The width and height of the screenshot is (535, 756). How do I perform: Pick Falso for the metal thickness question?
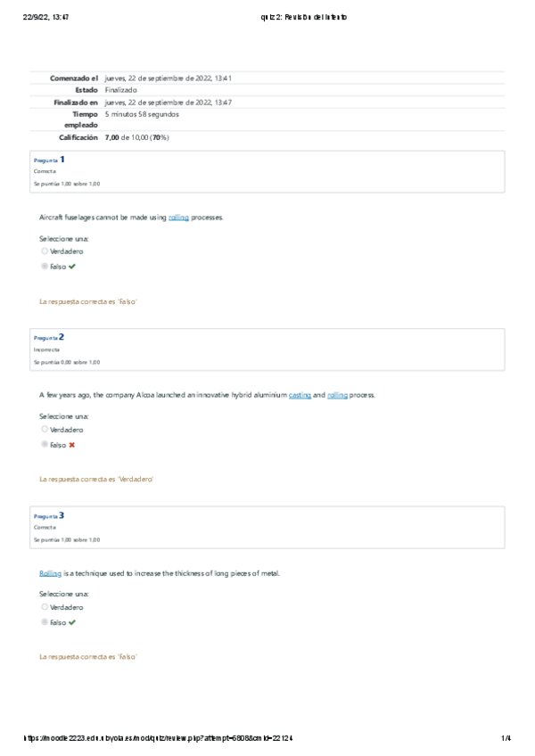[45, 623]
